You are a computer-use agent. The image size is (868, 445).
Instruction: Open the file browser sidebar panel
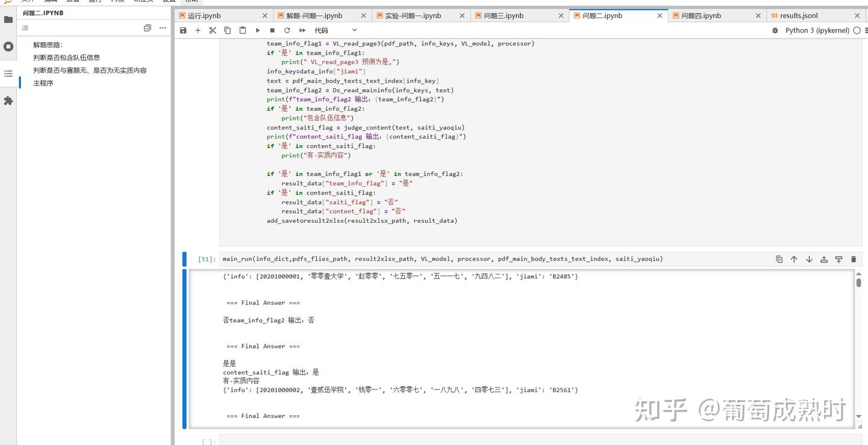[x=8, y=19]
